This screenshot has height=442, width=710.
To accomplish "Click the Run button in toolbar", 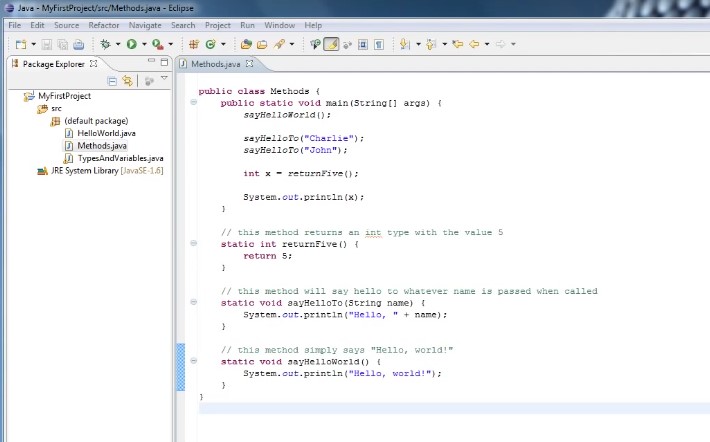I will tap(131, 44).
